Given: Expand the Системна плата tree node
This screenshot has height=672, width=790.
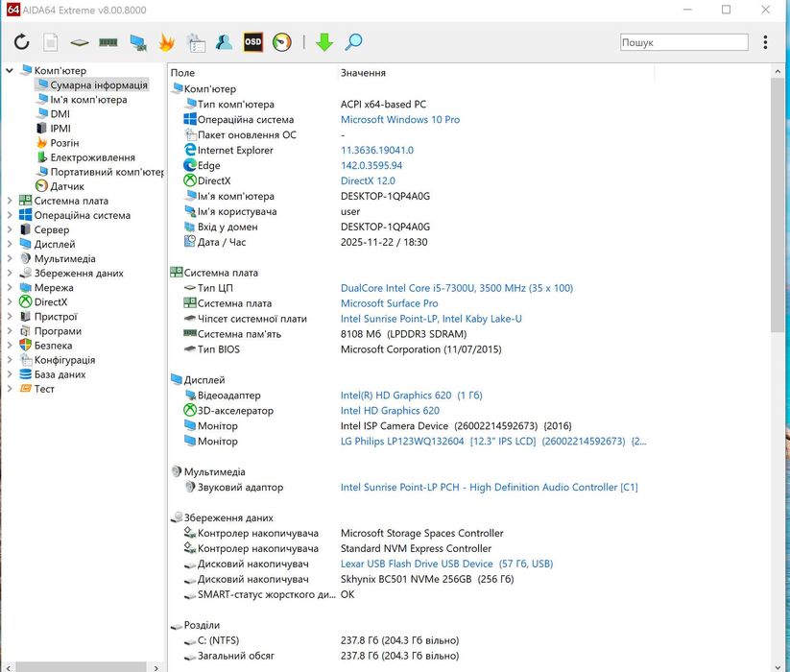Looking at the screenshot, I should [x=10, y=201].
